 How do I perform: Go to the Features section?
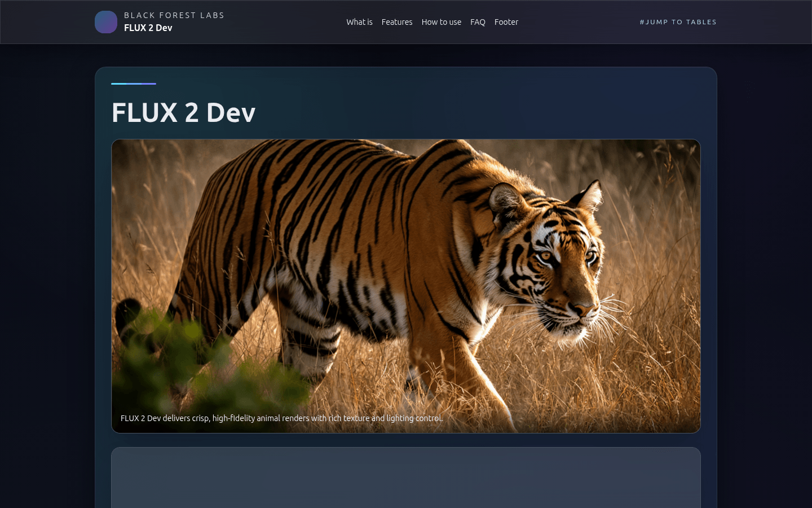click(397, 22)
